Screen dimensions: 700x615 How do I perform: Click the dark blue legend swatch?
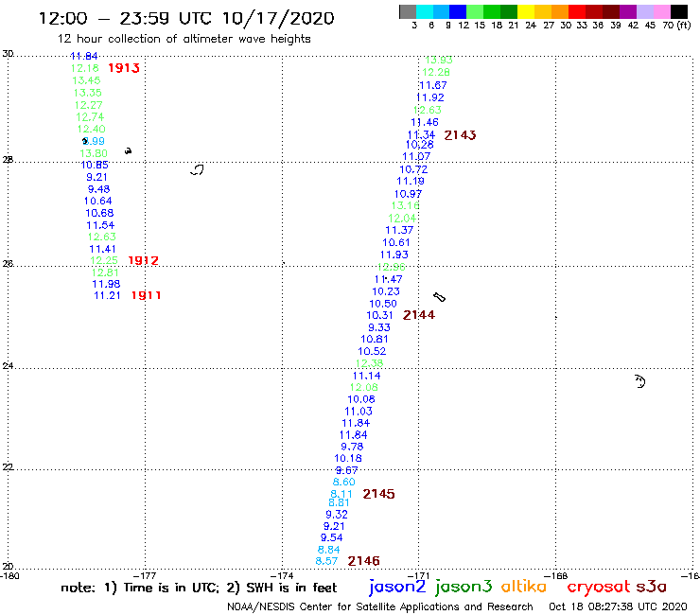tap(458, 11)
